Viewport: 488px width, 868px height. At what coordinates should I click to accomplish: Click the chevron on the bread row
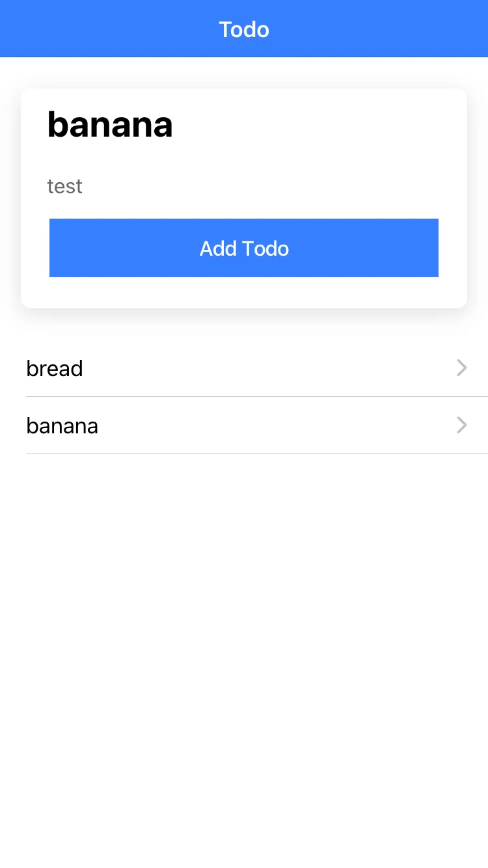(x=461, y=368)
